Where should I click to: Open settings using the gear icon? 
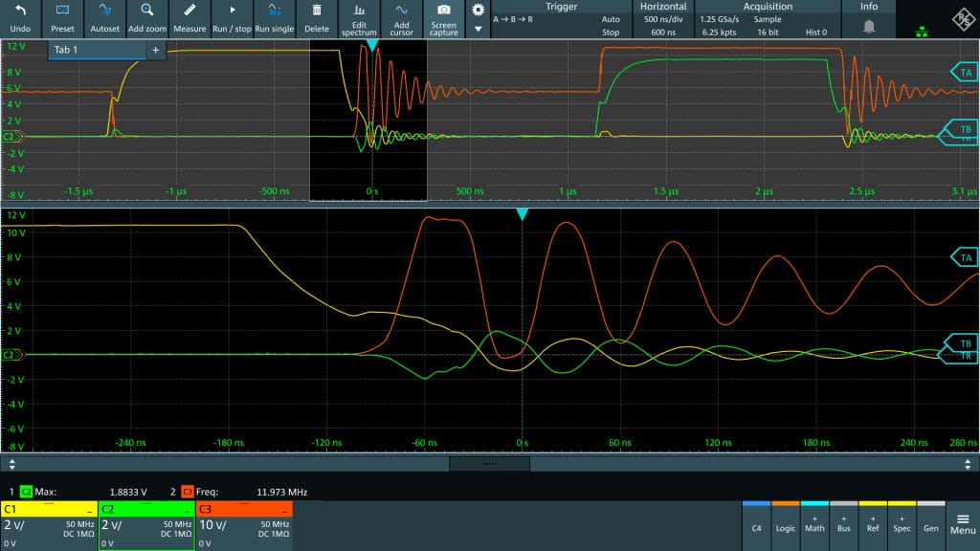coord(479,10)
